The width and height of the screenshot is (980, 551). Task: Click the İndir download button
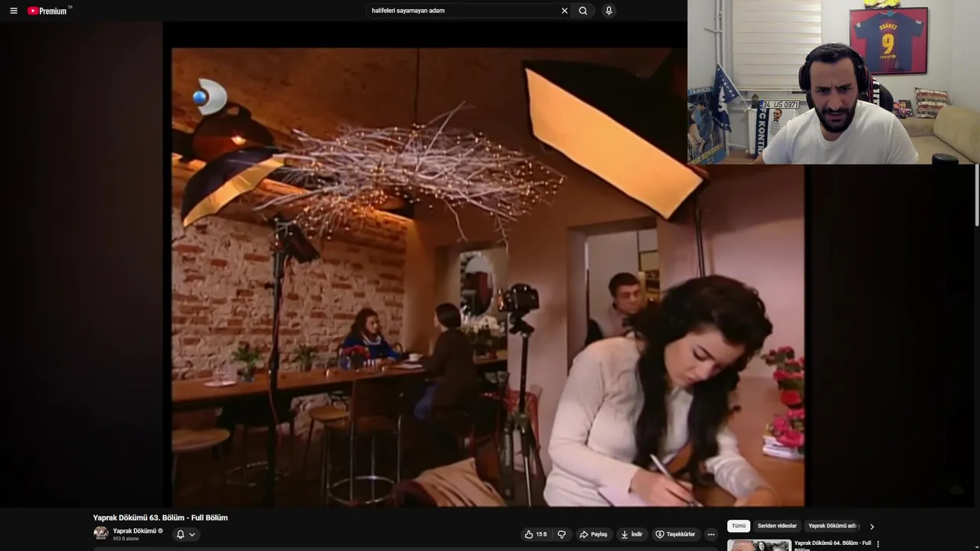(632, 534)
